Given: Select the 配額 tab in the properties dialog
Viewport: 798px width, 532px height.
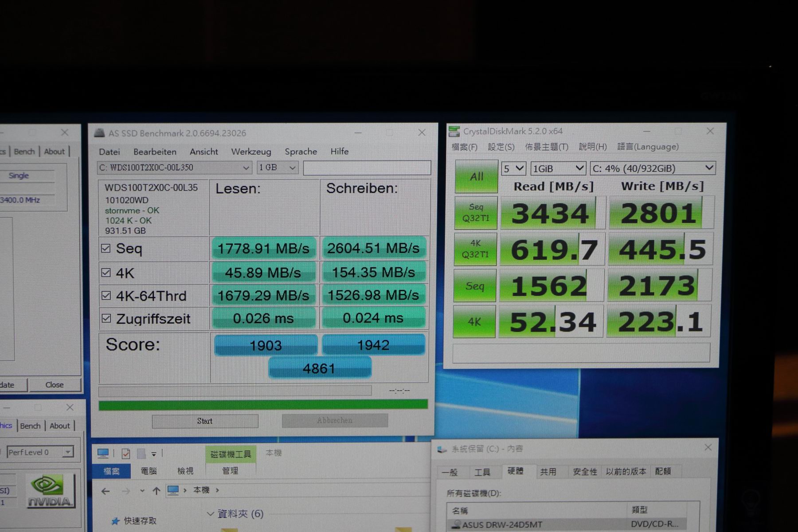Looking at the screenshot, I should [663, 471].
